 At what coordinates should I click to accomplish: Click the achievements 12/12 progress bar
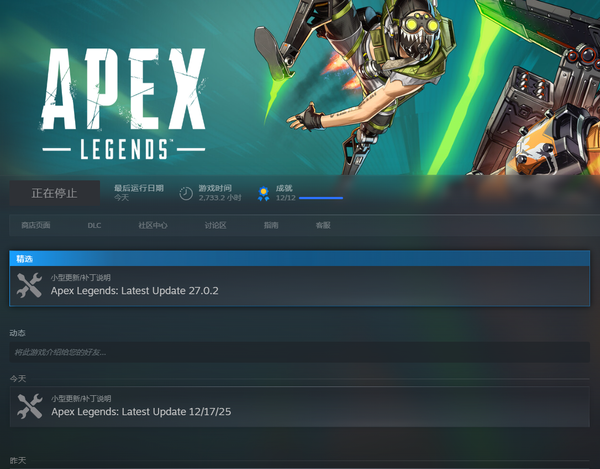pyautogui.click(x=320, y=198)
